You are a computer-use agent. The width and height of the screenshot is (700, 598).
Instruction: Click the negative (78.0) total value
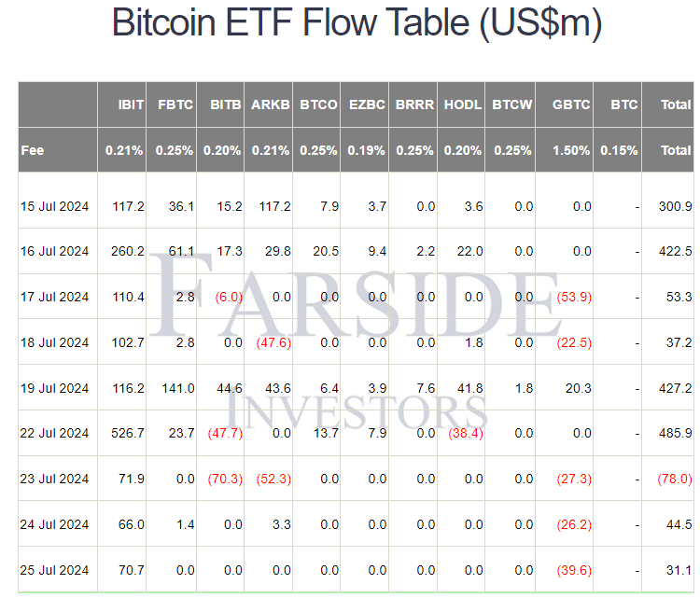tap(673, 479)
